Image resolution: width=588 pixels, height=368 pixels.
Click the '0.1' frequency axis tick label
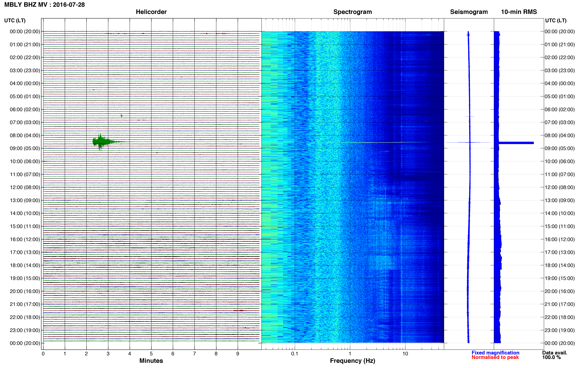[295, 354]
